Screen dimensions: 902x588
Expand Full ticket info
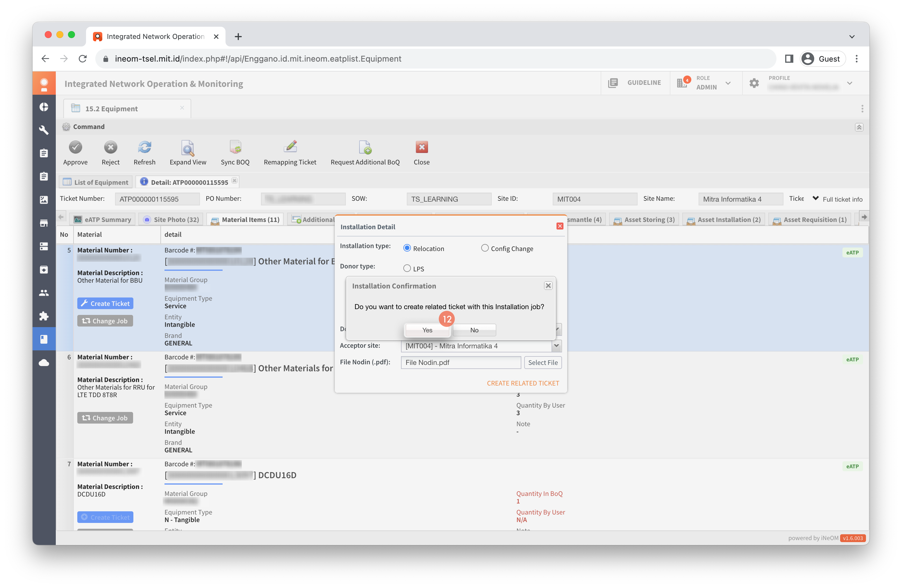pyautogui.click(x=837, y=198)
